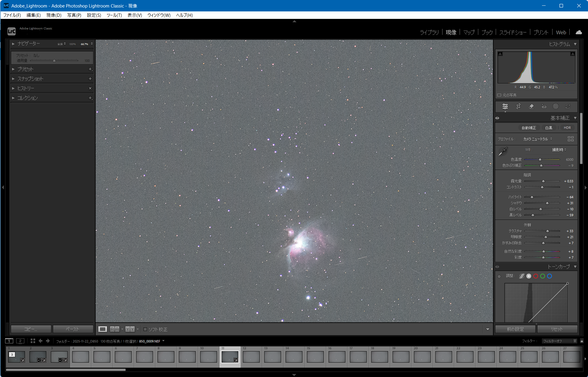Screen dimensions: 588x377
Task: Click the 露光量 exposure slider handle
Action: coord(543,181)
